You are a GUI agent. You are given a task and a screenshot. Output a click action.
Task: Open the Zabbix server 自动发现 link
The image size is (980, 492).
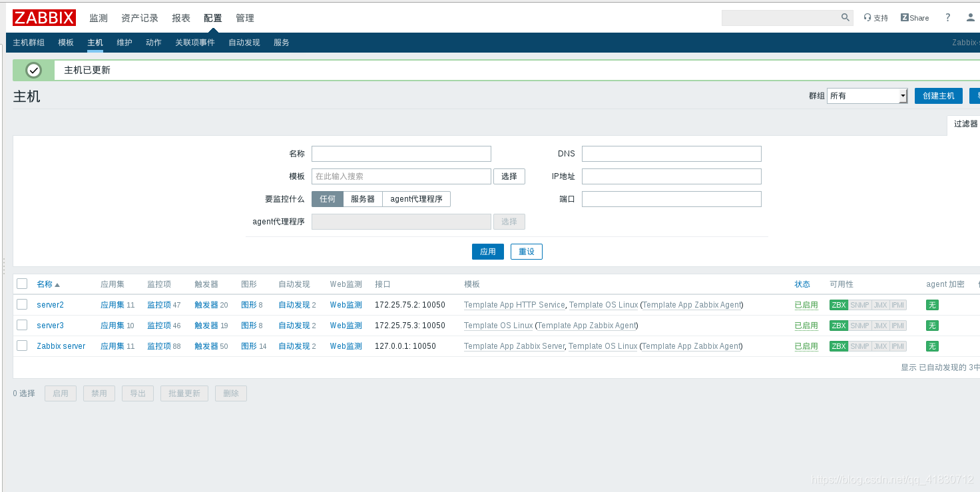pyautogui.click(x=294, y=346)
